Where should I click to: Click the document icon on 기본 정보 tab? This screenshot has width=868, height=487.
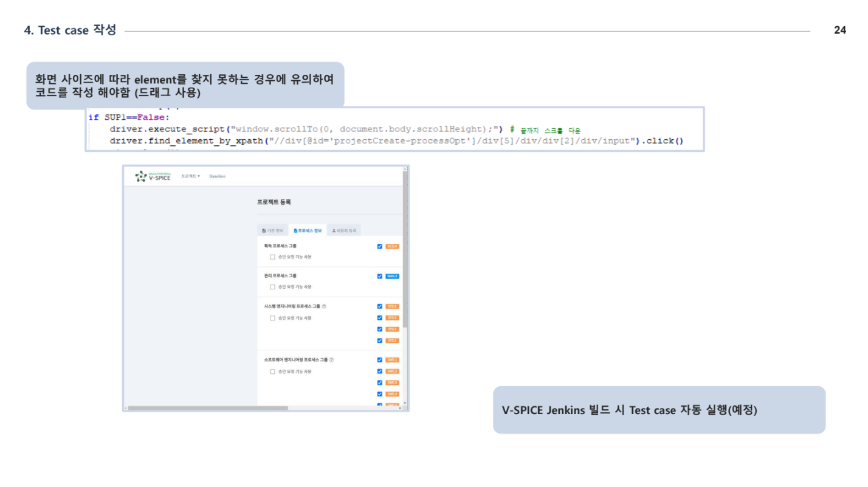263,230
